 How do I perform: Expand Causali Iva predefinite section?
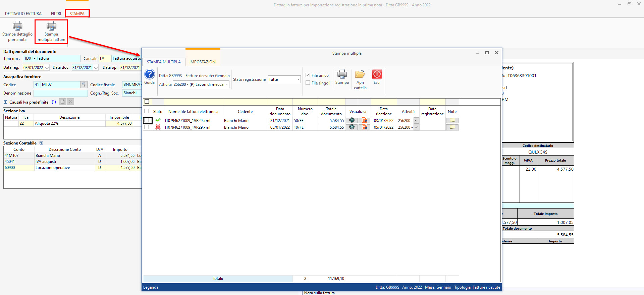[x=5, y=102]
